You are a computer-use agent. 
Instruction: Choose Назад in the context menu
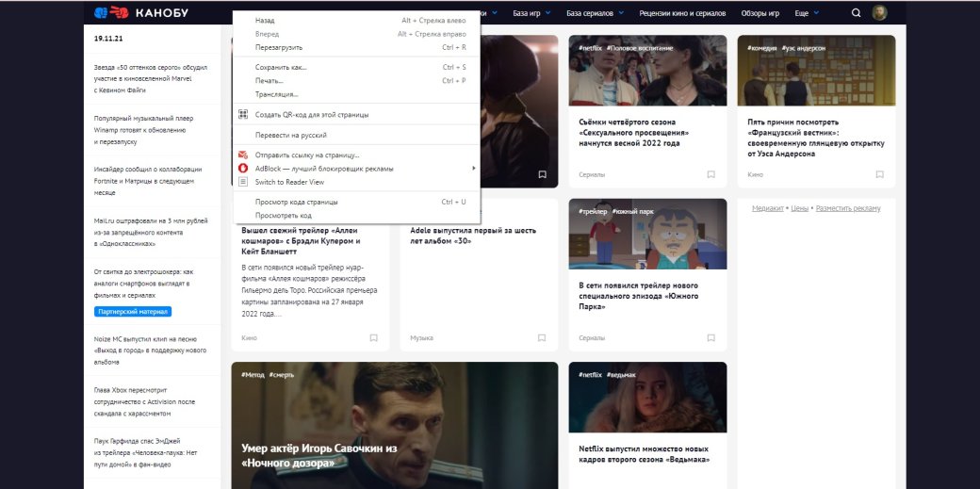[356, 21]
